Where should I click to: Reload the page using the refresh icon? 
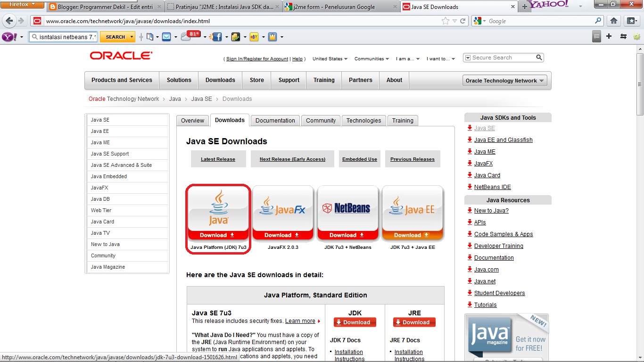point(463,21)
